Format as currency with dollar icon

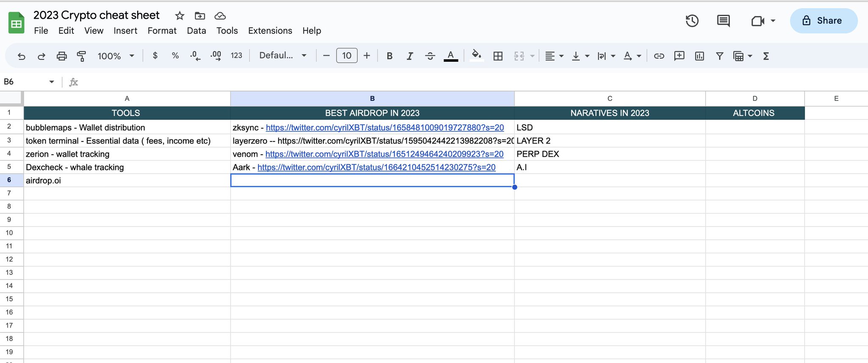click(x=155, y=55)
